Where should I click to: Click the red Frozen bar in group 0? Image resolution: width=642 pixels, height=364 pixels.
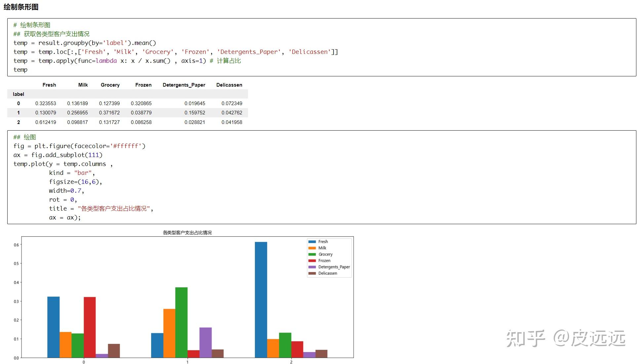tap(90, 327)
